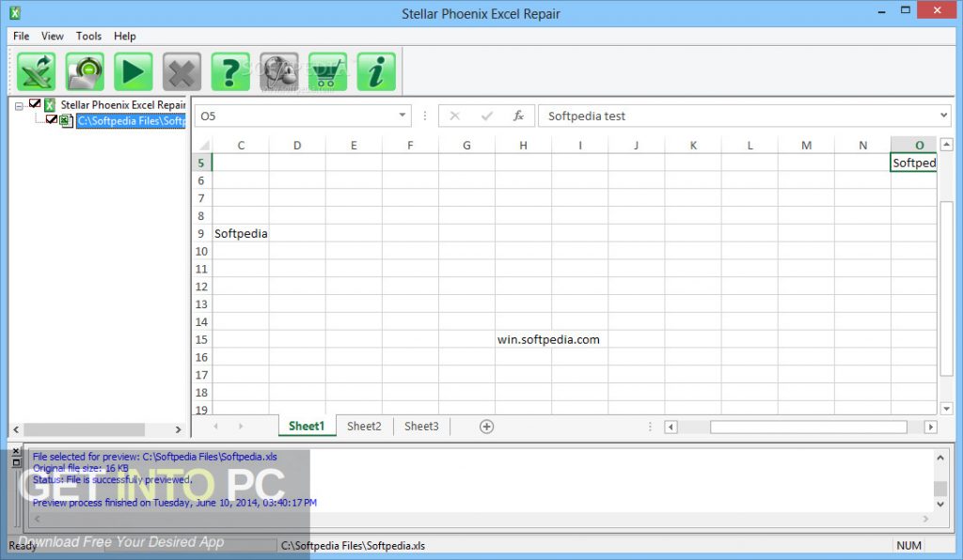Click the sheet horizontal scroll right arrow
The width and height of the screenshot is (963, 560).
pyautogui.click(x=931, y=427)
